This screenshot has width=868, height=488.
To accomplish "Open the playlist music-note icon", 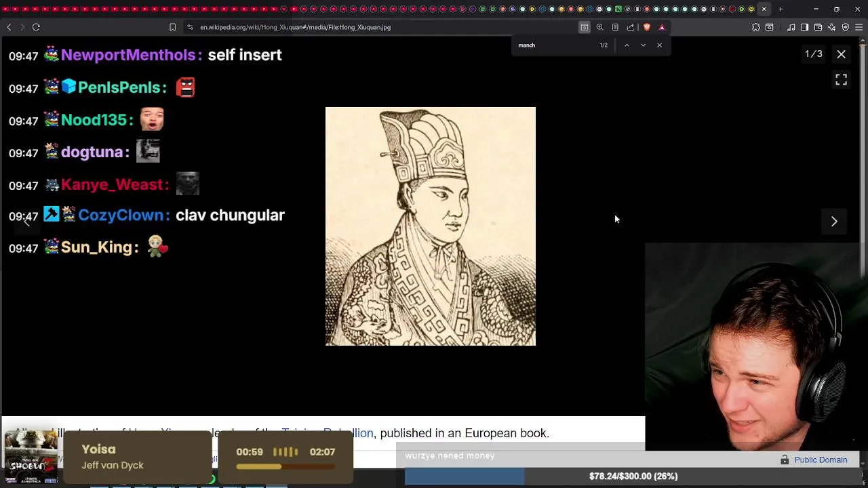I will [x=791, y=27].
